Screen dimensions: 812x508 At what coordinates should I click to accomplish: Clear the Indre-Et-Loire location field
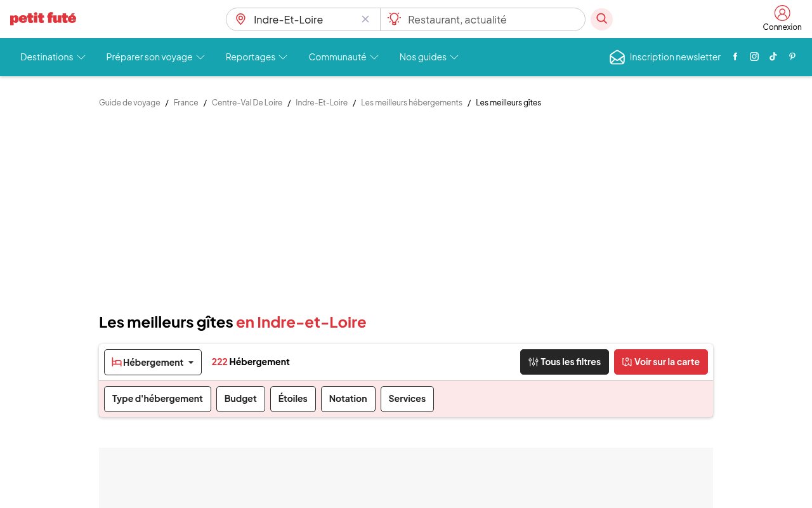(x=365, y=19)
